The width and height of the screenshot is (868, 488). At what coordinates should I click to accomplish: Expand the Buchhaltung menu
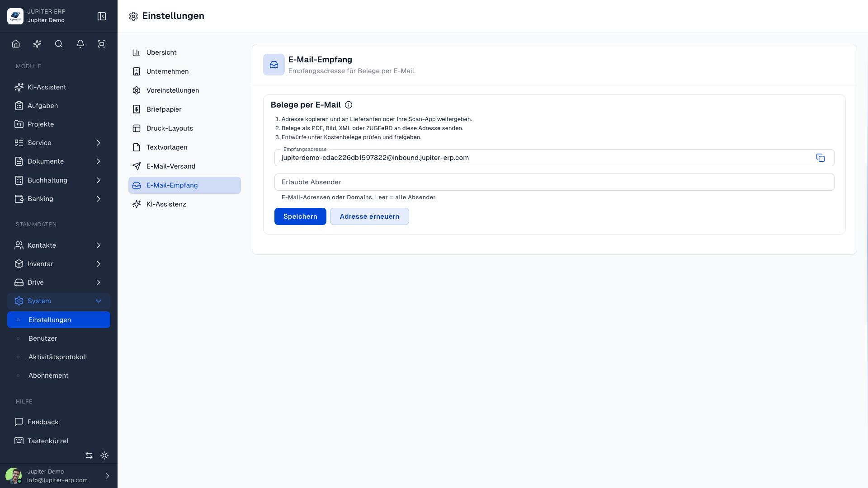click(x=59, y=180)
